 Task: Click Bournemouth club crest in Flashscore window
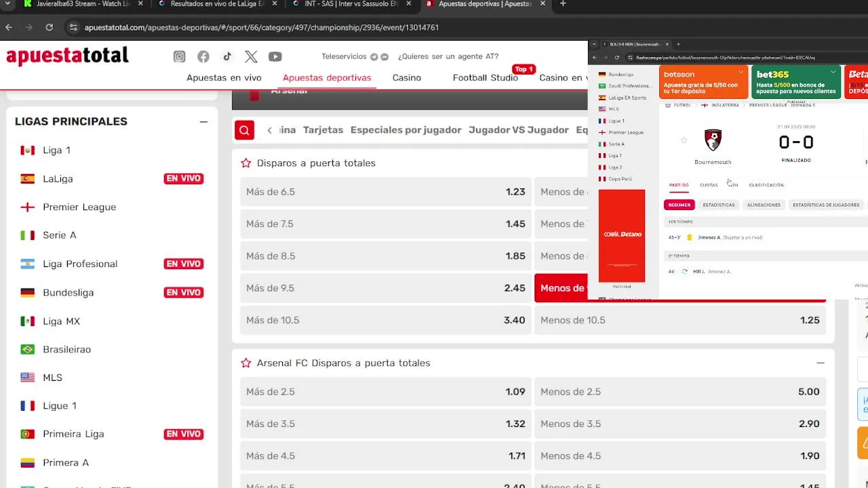713,140
